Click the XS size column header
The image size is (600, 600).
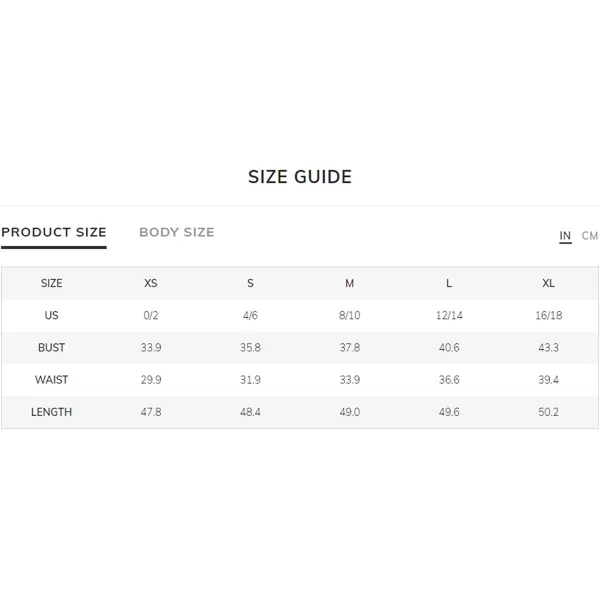point(151,283)
